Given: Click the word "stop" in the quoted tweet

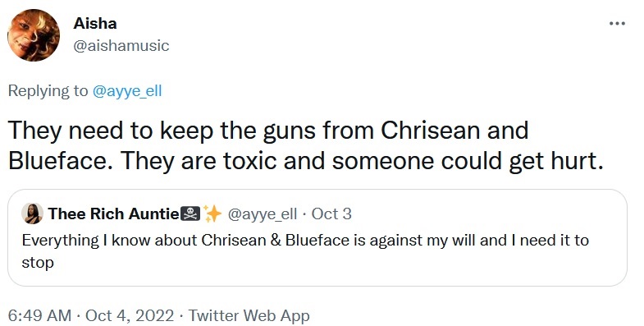Looking at the screenshot, I should 38,263.
